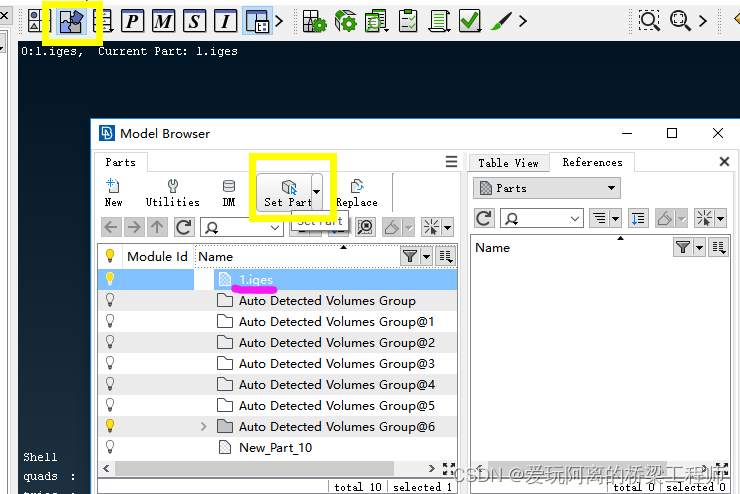This screenshot has height=494, width=740.
Task: Select the References tab
Action: pos(592,162)
